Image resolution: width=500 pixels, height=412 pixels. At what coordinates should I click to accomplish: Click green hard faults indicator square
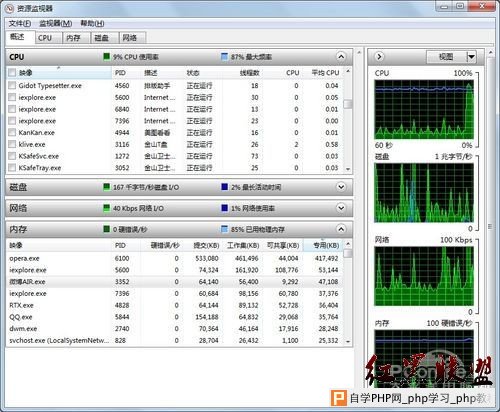107,229
